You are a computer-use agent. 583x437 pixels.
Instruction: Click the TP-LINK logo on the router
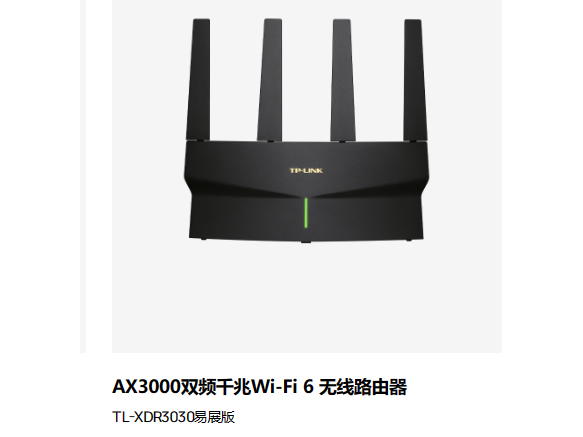click(x=306, y=171)
